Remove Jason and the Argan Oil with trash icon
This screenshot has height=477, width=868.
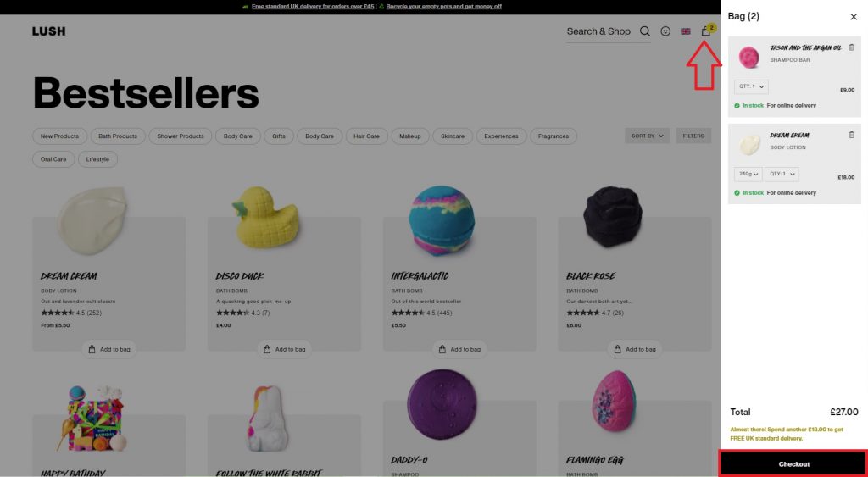[851, 47]
